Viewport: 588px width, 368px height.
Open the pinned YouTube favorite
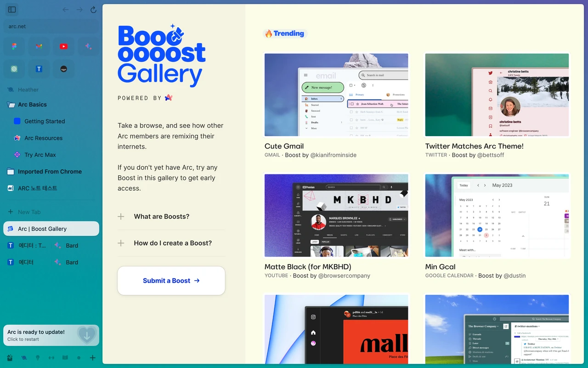point(63,46)
